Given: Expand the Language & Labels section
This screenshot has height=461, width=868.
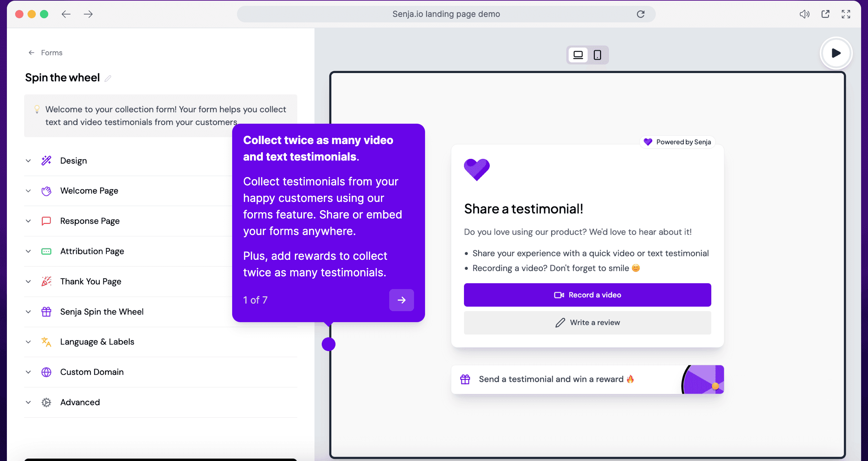Looking at the screenshot, I should click(x=97, y=342).
